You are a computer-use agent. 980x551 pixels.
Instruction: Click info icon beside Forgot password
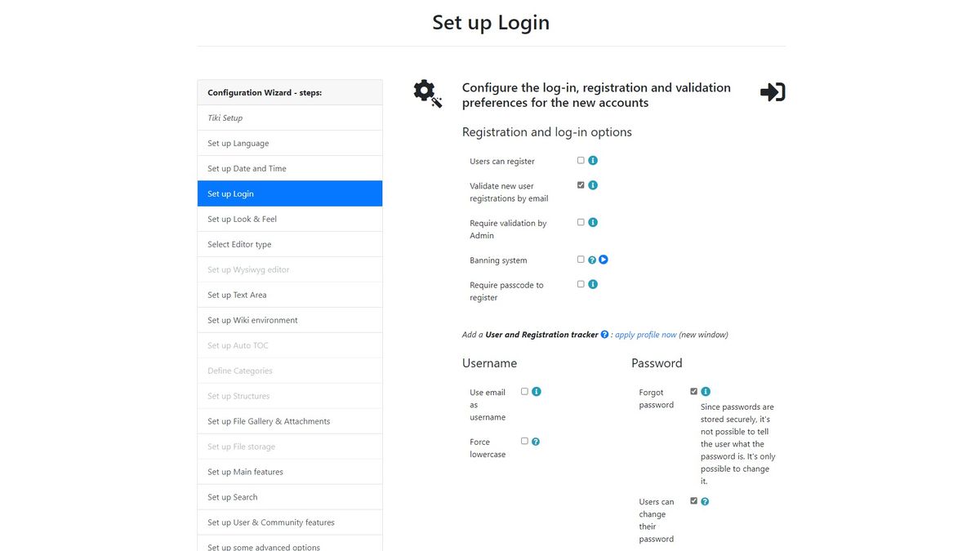pos(706,391)
